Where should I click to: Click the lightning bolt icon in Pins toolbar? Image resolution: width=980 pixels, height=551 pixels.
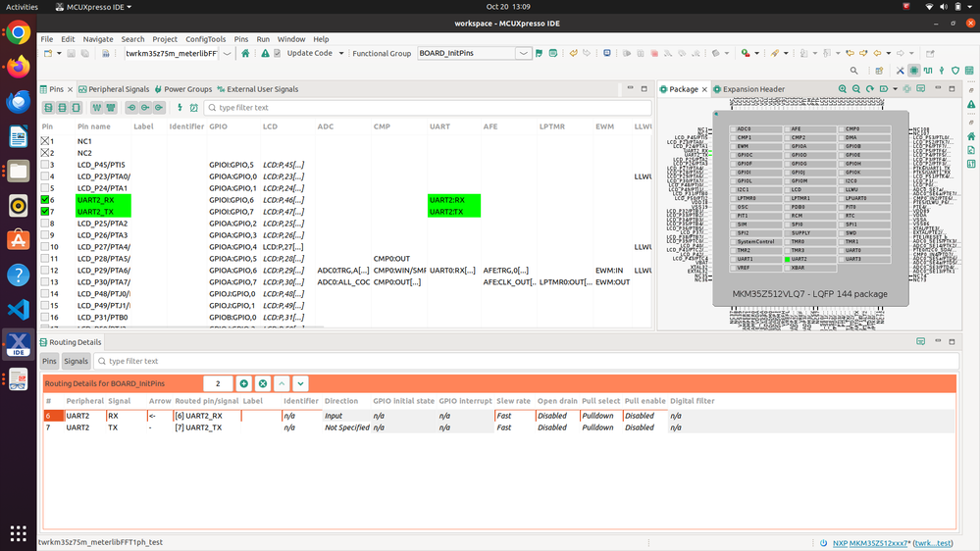180,108
